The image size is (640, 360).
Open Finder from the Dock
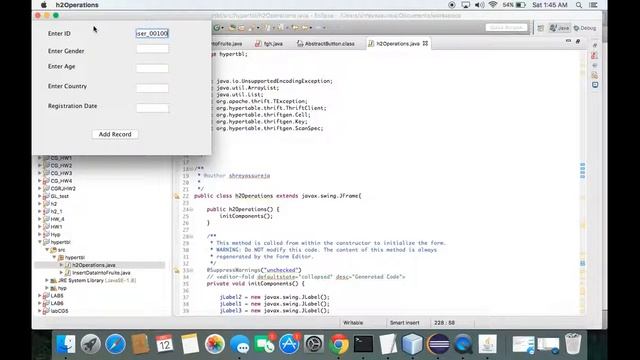65,344
